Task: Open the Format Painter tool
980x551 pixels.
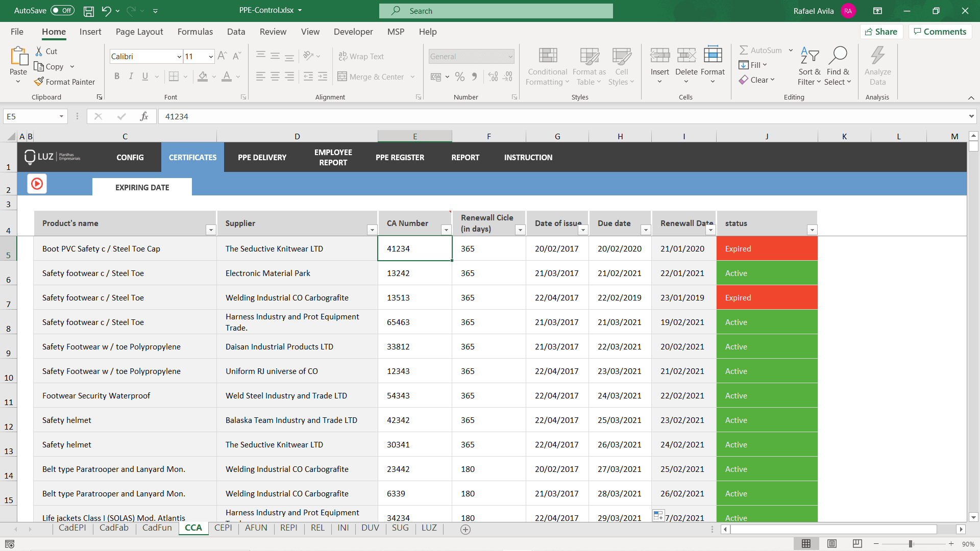Action: (x=65, y=82)
